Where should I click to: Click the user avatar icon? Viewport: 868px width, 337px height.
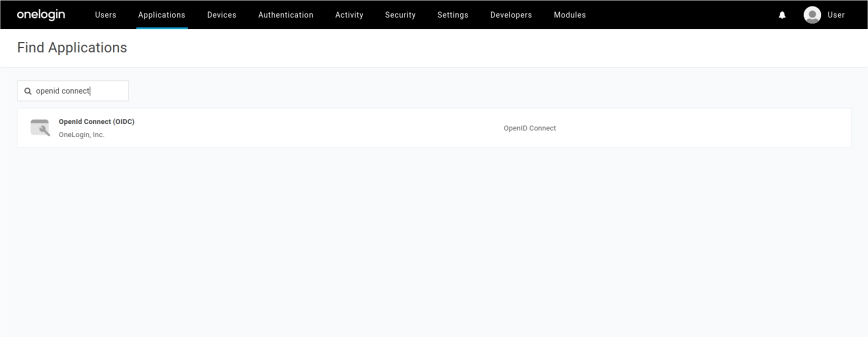coord(812,15)
